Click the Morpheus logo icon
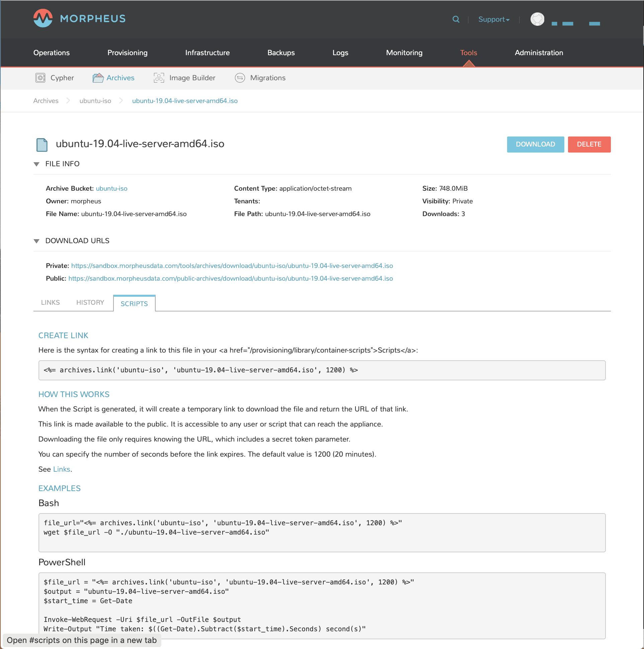 pos(43,18)
